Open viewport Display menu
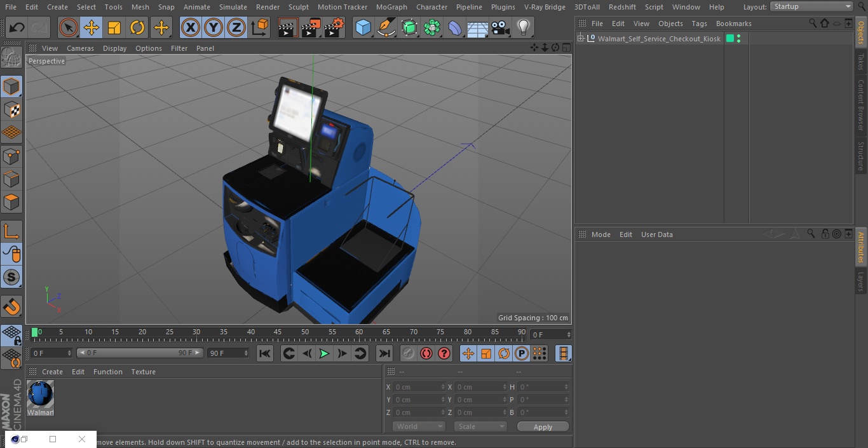 pyautogui.click(x=114, y=48)
